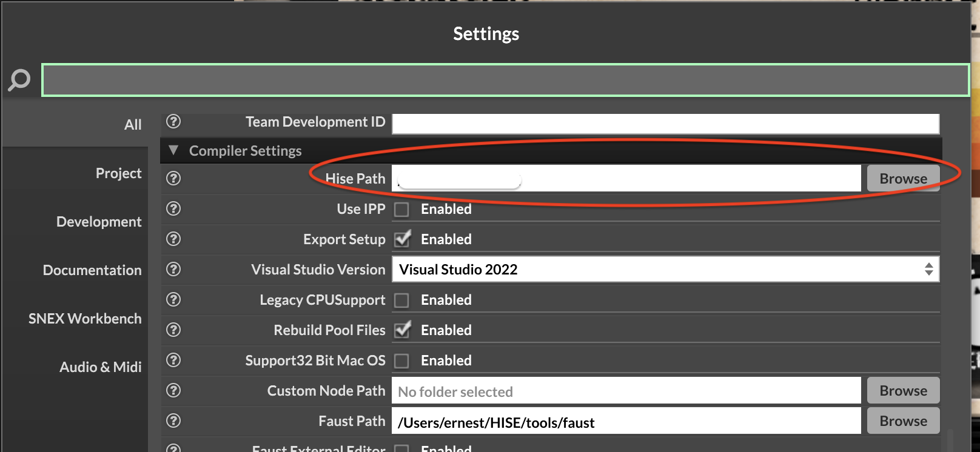This screenshot has width=980, height=452.
Task: Open help icon for Rebuild Pool Files
Action: click(x=173, y=330)
